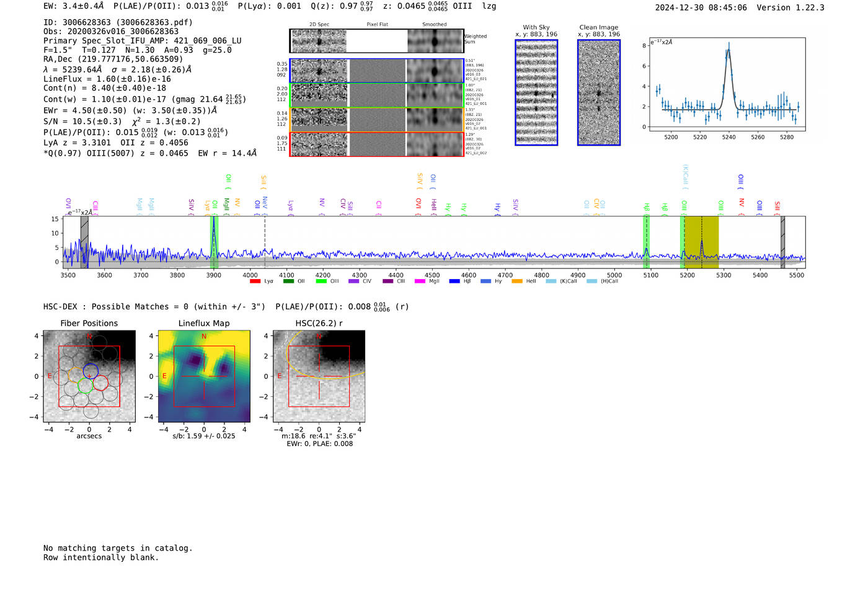Screen dimensions: 868x591
Task: Click the blue fiber circle in Fiber Positions
Action: [x=91, y=371]
